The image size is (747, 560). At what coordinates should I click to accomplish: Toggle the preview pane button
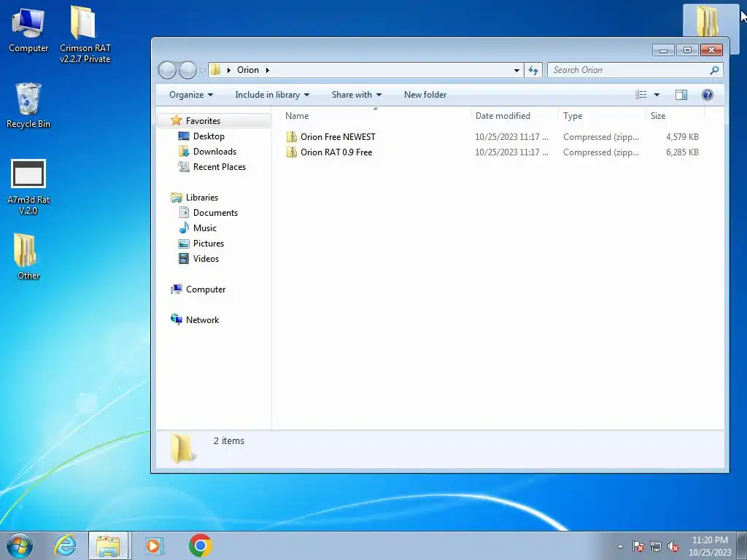point(681,95)
